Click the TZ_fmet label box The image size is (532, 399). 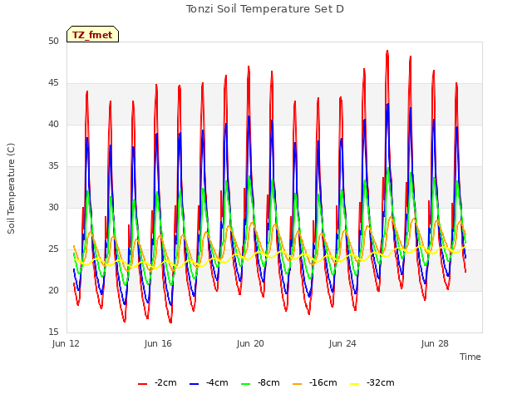pos(92,34)
